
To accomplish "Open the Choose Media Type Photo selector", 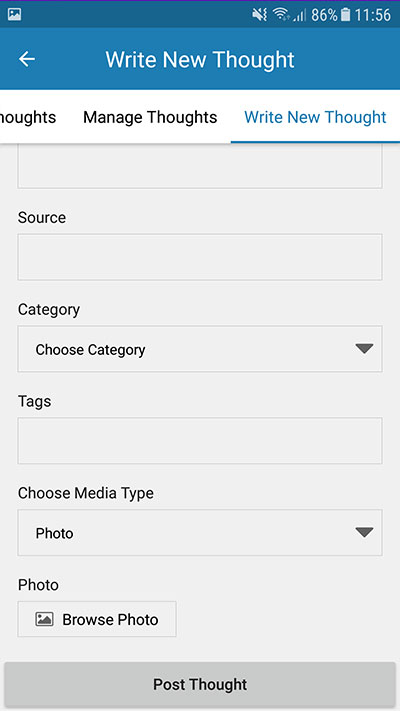I will tap(200, 532).
